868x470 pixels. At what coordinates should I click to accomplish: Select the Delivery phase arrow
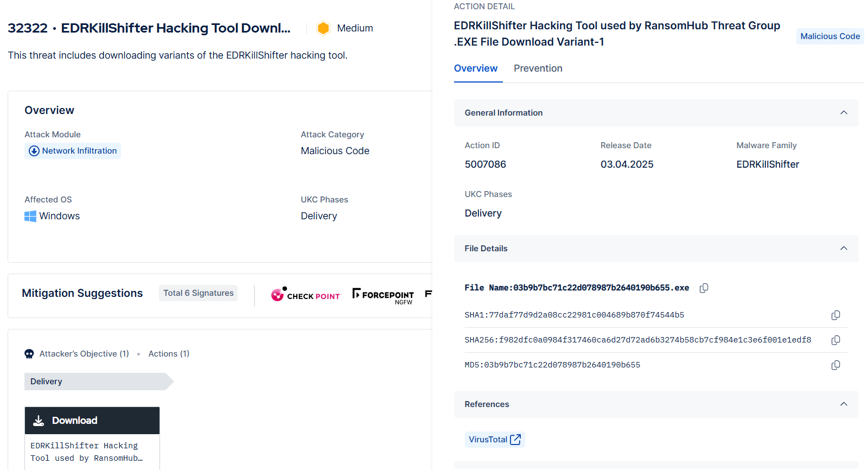click(99, 382)
